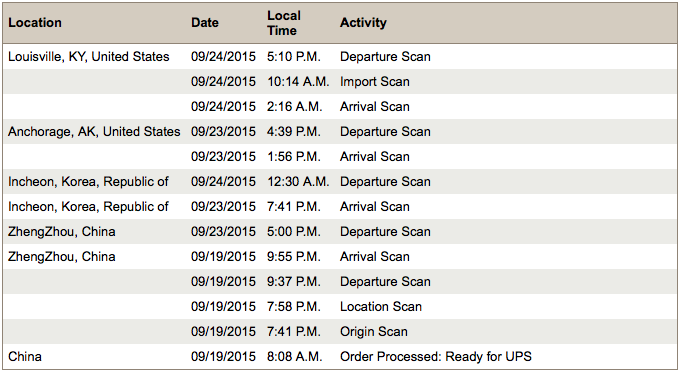
Task: Select the 5:10 P.M. Louisville Departure Scan
Action: (340, 57)
